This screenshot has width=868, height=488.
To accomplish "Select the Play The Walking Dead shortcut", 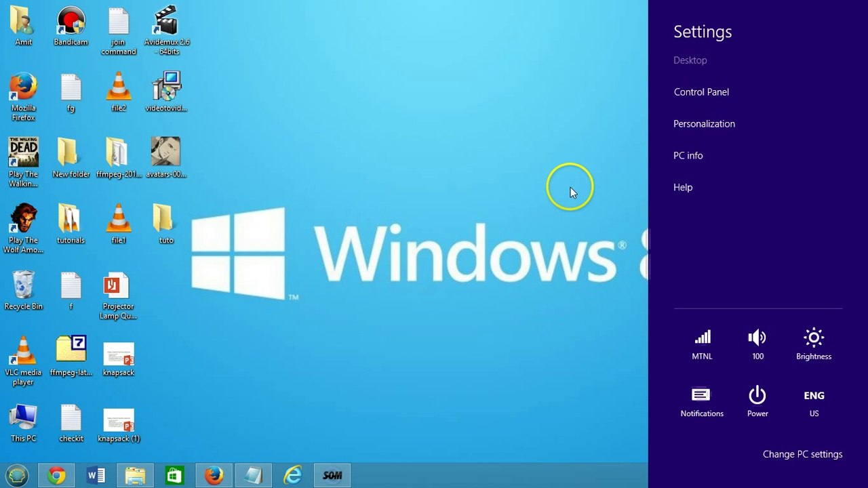I will coord(24,163).
